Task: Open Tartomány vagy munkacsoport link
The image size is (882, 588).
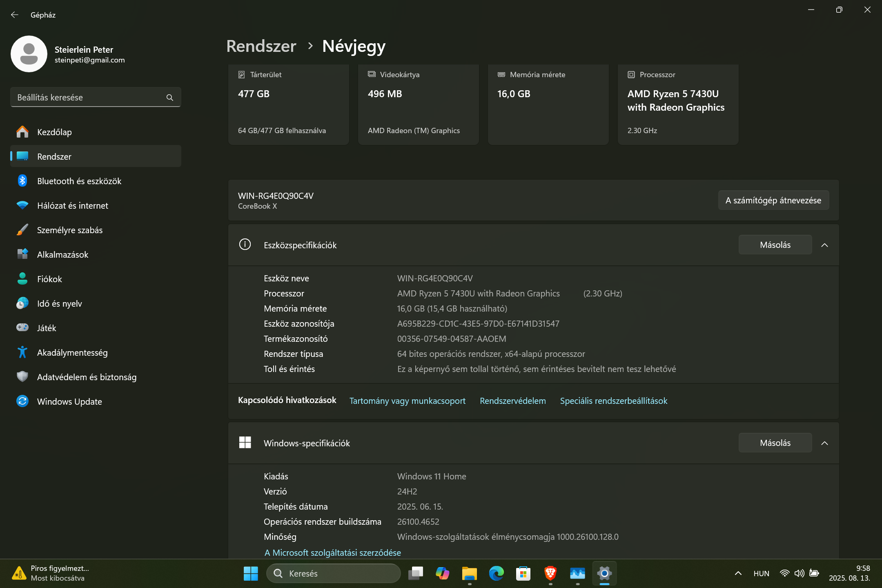Action: pos(408,401)
